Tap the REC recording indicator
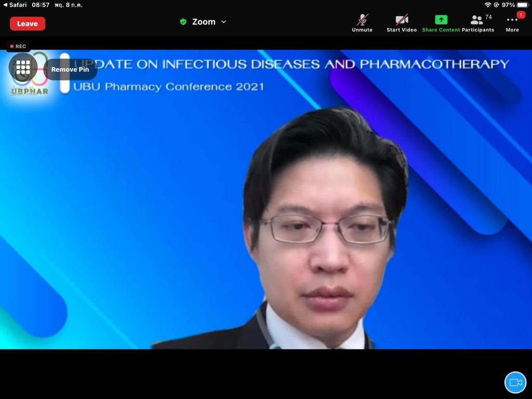Image resolution: width=532 pixels, height=399 pixels. (x=18, y=46)
